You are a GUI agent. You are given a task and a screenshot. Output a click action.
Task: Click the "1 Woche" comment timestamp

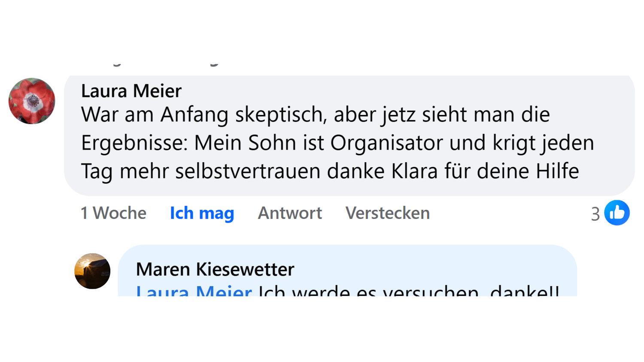tap(113, 213)
